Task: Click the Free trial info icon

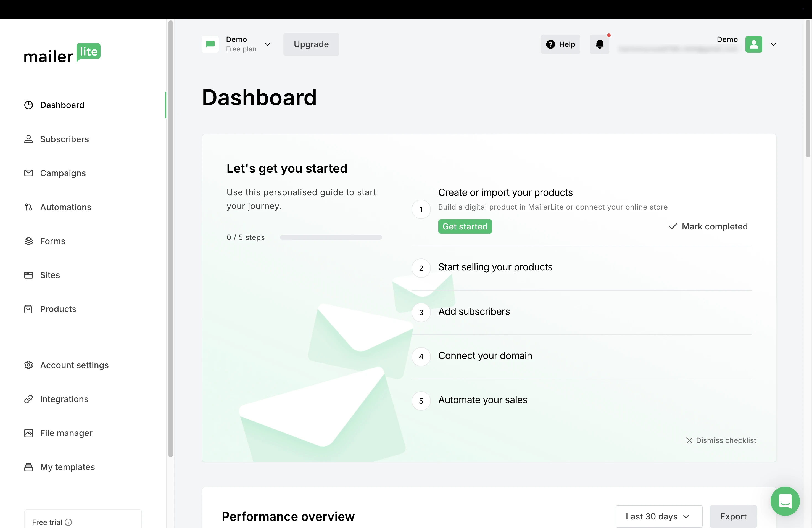Action: (68, 522)
